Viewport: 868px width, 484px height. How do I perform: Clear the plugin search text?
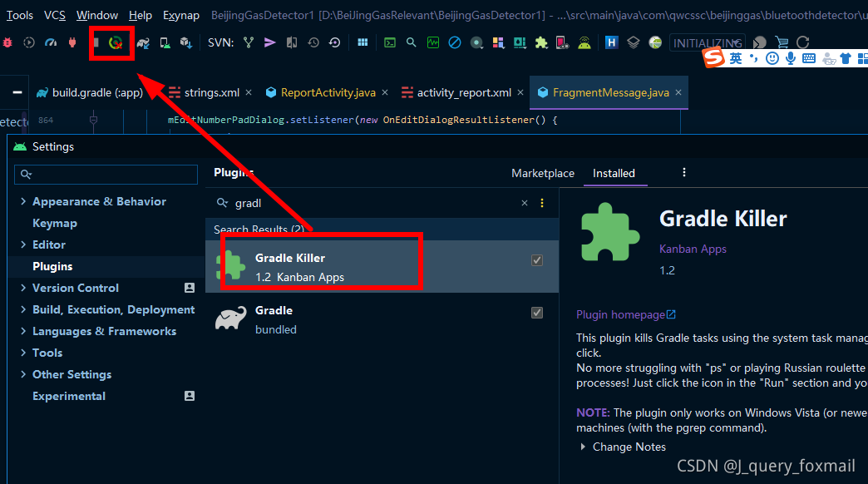pos(525,203)
